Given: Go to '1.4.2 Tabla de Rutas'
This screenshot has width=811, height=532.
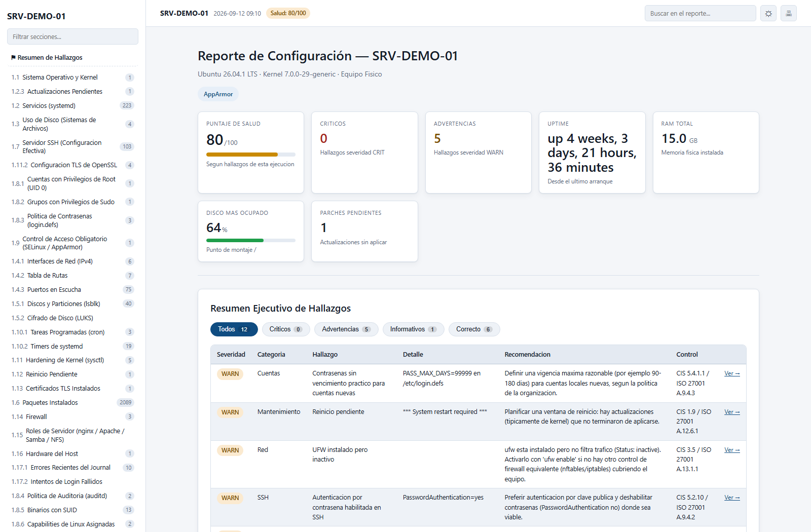Looking at the screenshot, I should click(72, 276).
